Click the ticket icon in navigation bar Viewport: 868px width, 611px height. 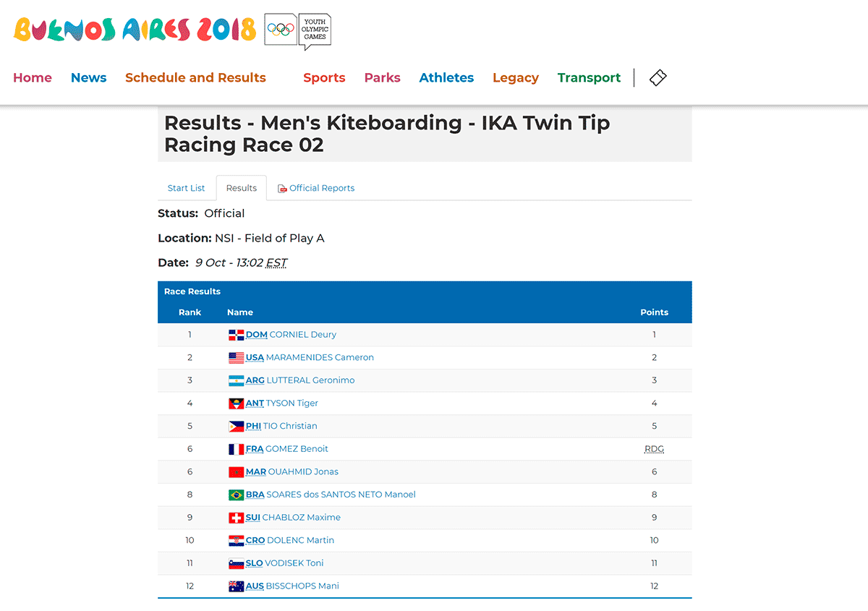(x=658, y=77)
